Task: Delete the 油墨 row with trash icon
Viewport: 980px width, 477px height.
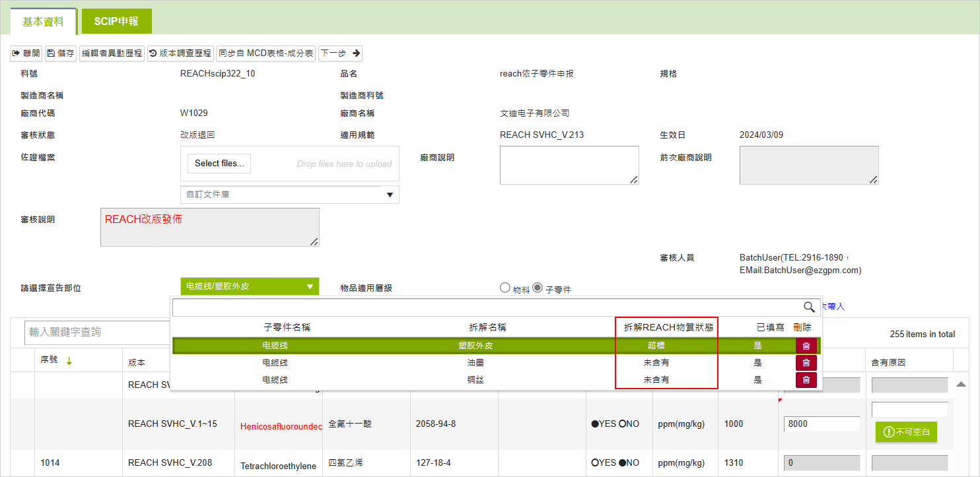Action: tap(806, 363)
